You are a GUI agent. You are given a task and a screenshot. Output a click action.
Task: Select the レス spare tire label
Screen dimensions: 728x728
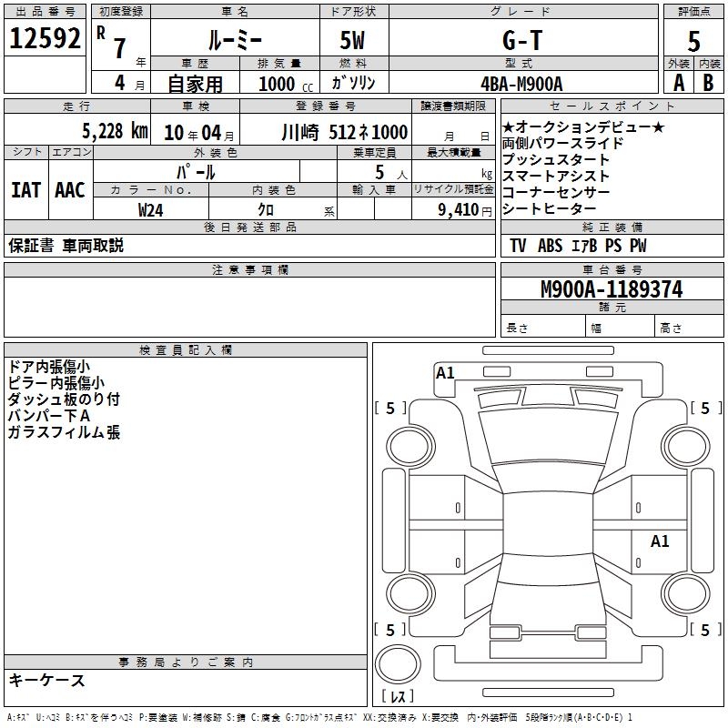pos(398,696)
